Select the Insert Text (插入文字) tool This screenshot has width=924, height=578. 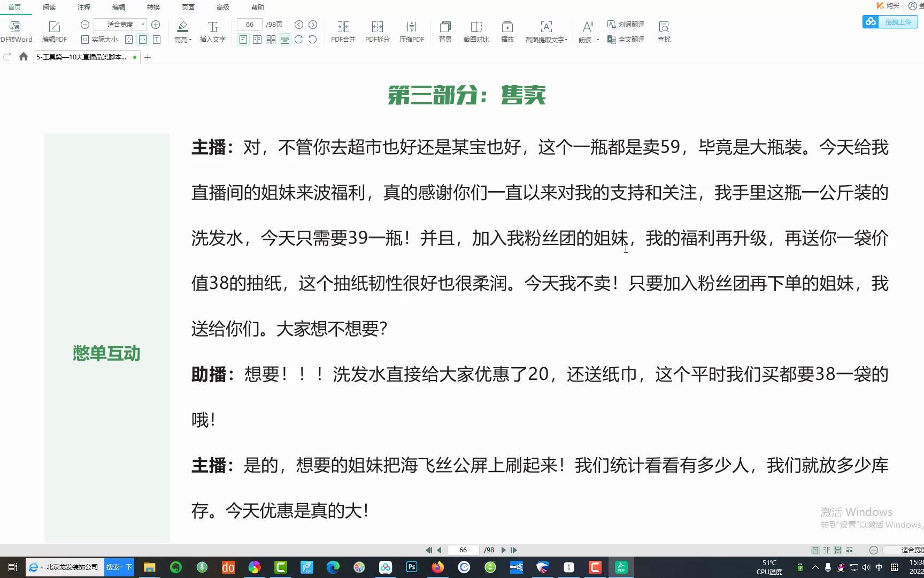[213, 32]
